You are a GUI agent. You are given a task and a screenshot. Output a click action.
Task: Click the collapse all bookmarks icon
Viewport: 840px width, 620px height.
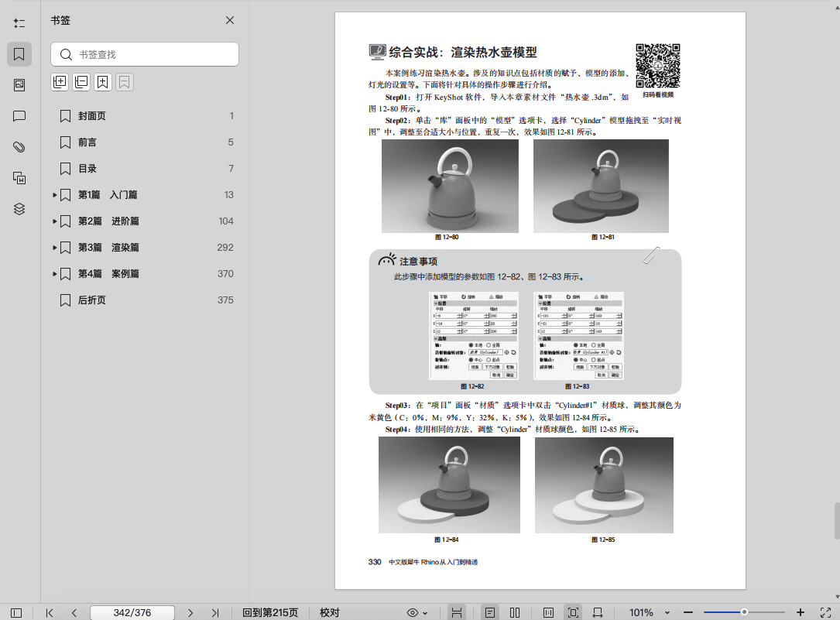[81, 82]
